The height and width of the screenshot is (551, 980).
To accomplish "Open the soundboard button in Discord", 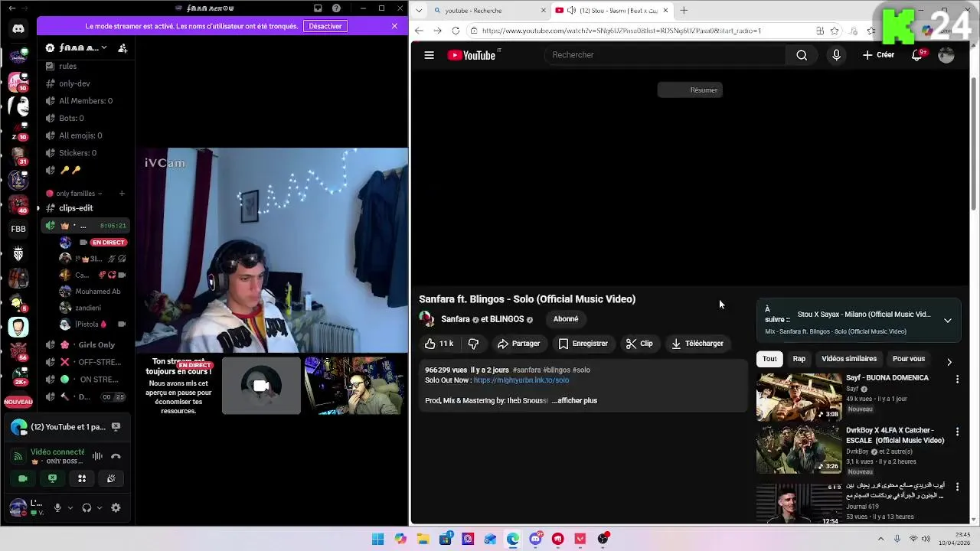I will (111, 478).
